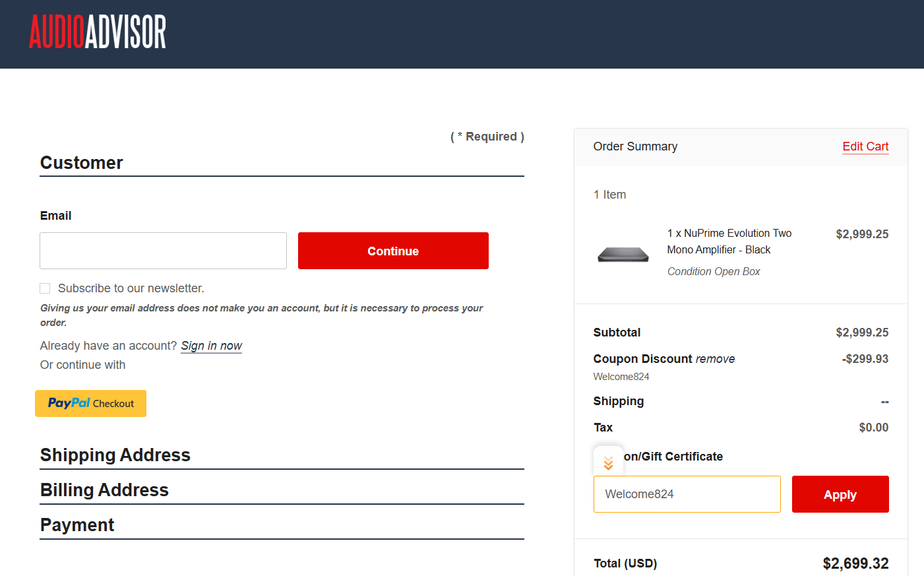Expand the Shipping Address section
This screenshot has height=576, width=924.
pos(115,455)
